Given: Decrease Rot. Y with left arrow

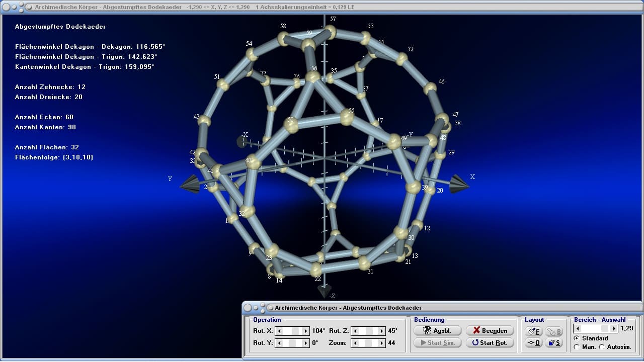Looking at the screenshot, I should tap(279, 343).
